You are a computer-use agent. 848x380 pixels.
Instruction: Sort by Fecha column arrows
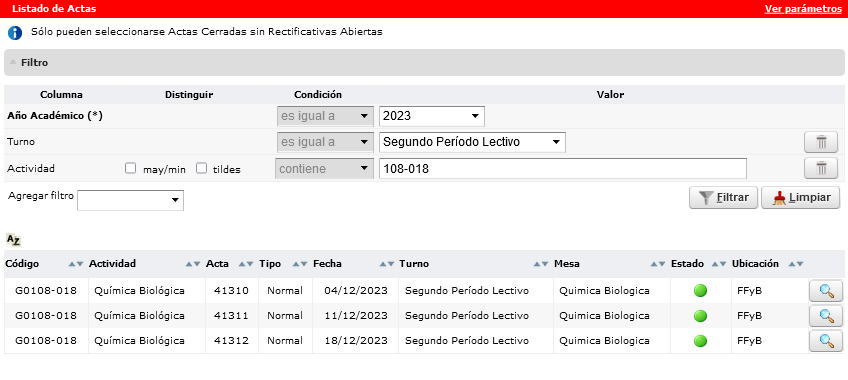(387, 264)
